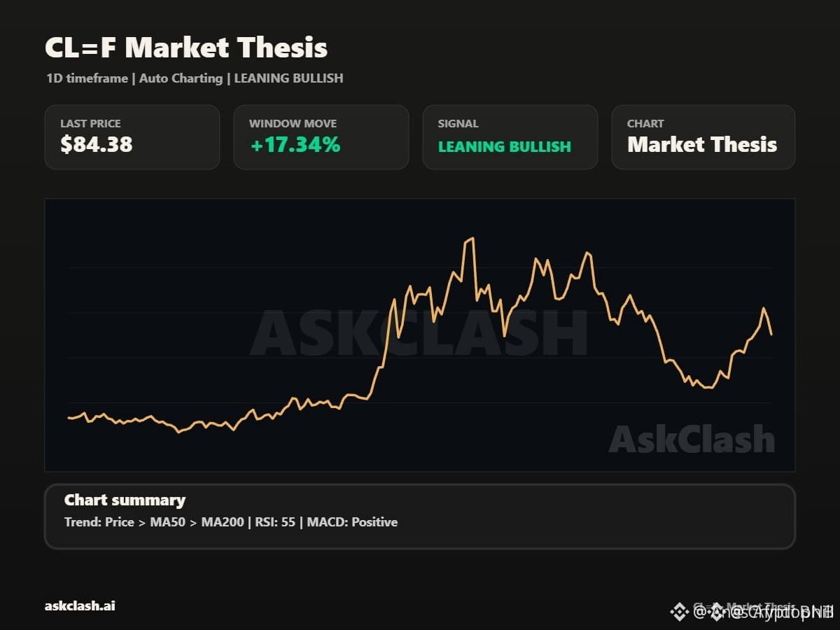Click the green +17.34% value
The height and width of the screenshot is (630, 840).
coord(295,145)
